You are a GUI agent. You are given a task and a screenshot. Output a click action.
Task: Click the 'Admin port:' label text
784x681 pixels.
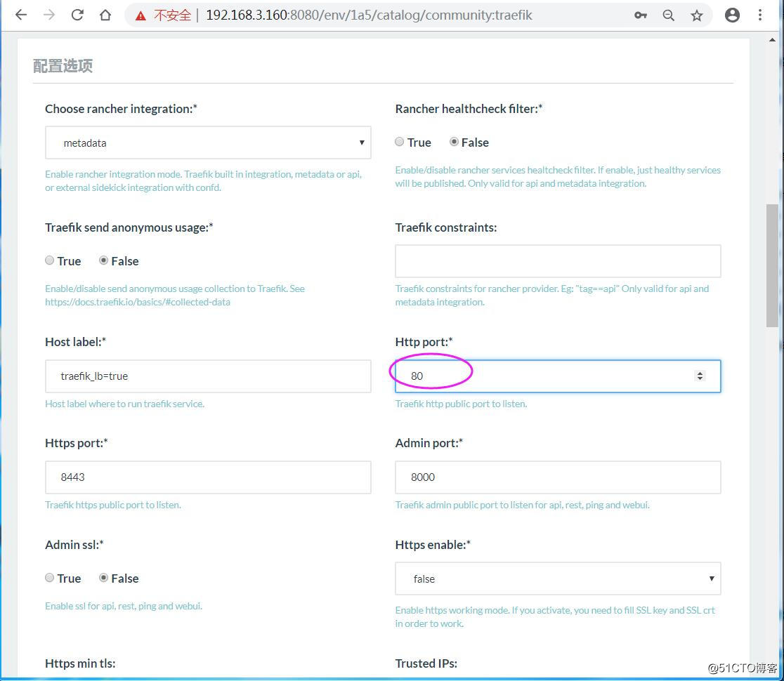(429, 443)
